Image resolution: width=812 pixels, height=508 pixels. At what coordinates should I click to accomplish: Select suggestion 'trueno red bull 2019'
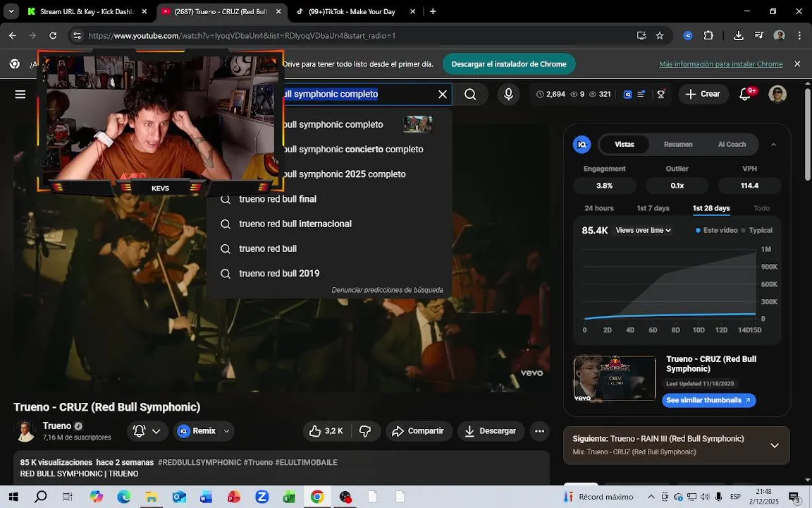click(x=329, y=274)
